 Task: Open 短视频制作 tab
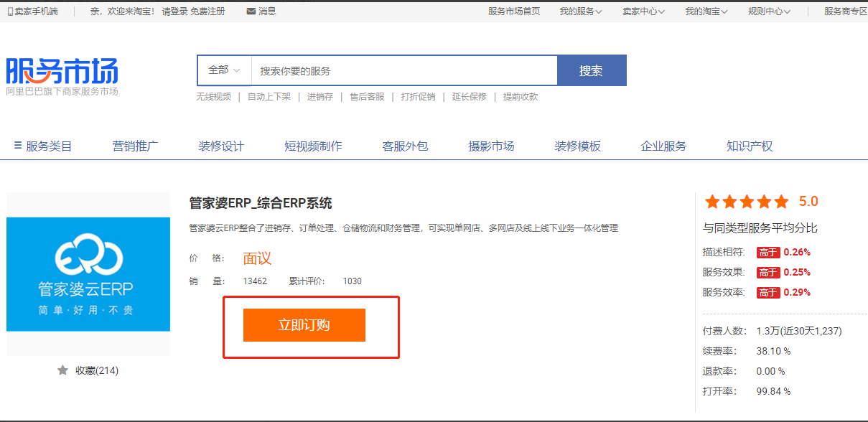coord(313,146)
